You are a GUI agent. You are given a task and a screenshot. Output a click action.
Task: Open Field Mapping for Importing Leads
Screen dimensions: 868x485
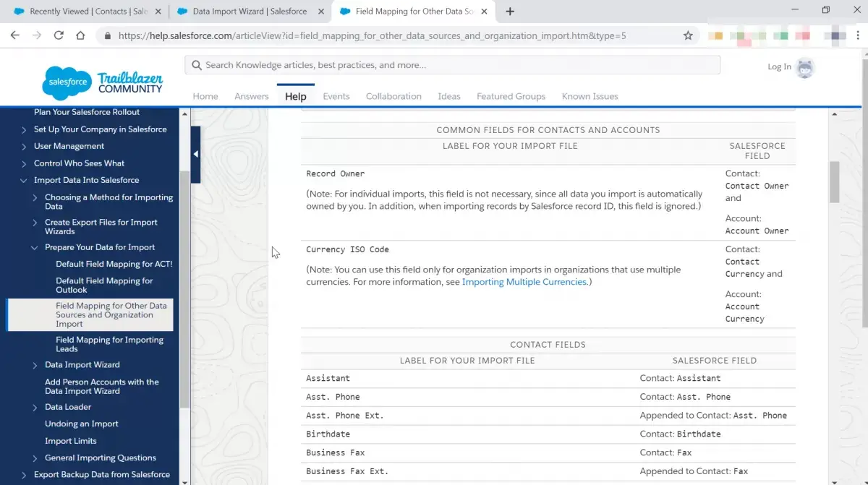[x=109, y=344]
